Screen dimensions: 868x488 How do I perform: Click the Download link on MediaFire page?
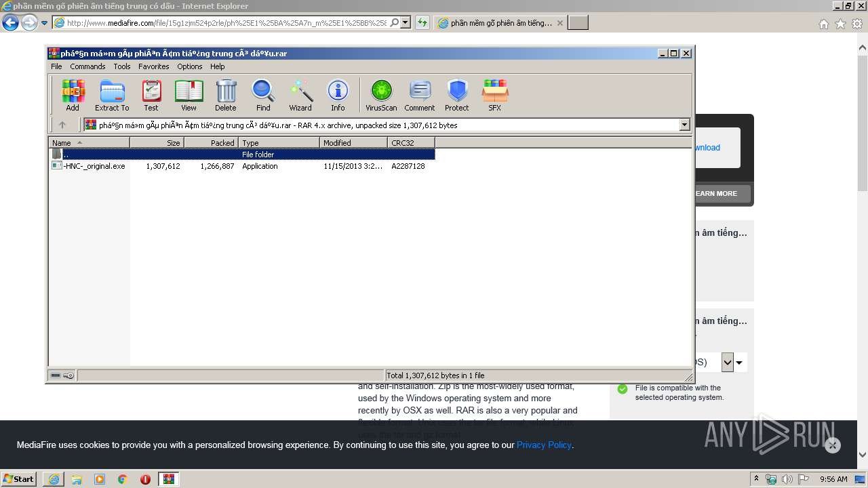(x=707, y=148)
